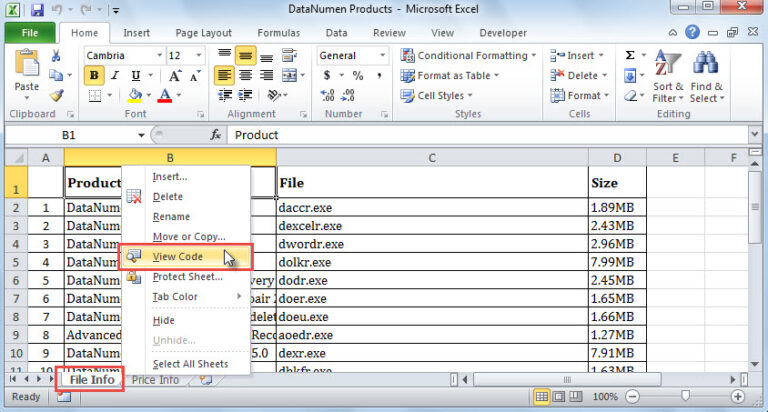This screenshot has height=412, width=768.
Task: Expand Format as Table menu
Action: 450,75
